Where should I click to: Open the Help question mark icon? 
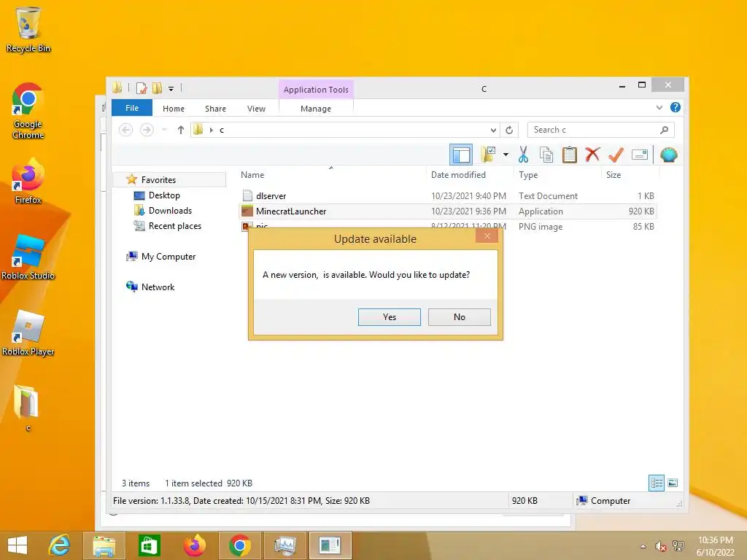pyautogui.click(x=675, y=108)
